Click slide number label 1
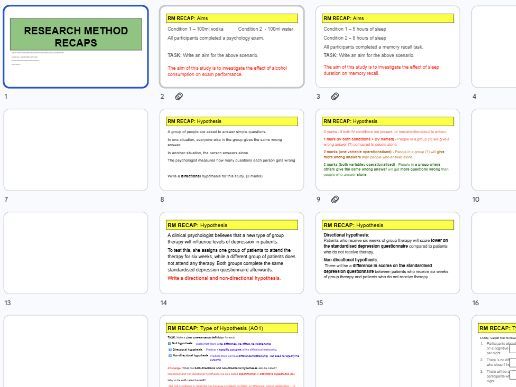Viewport: 516px width, 387px height. 6,97
